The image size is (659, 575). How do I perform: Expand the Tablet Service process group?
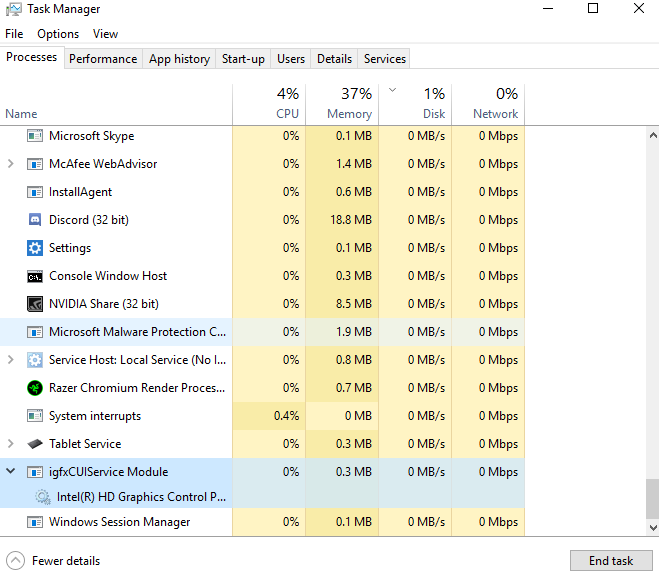tap(11, 444)
